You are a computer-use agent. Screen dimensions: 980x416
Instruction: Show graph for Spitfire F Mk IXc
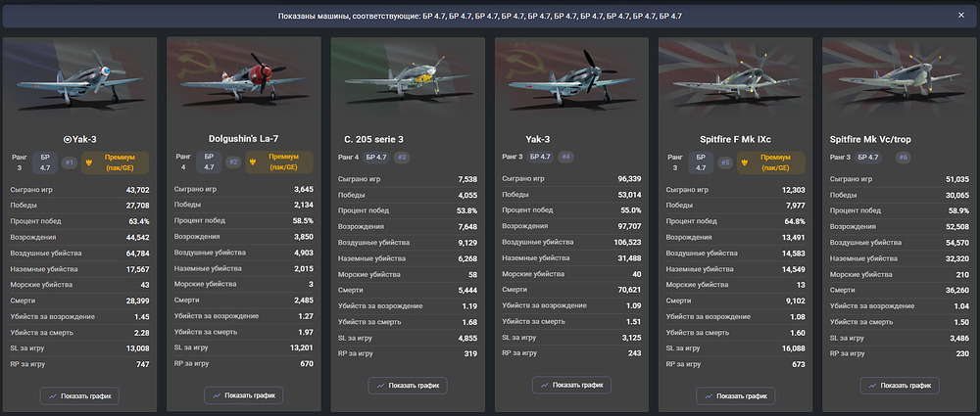pyautogui.click(x=736, y=395)
